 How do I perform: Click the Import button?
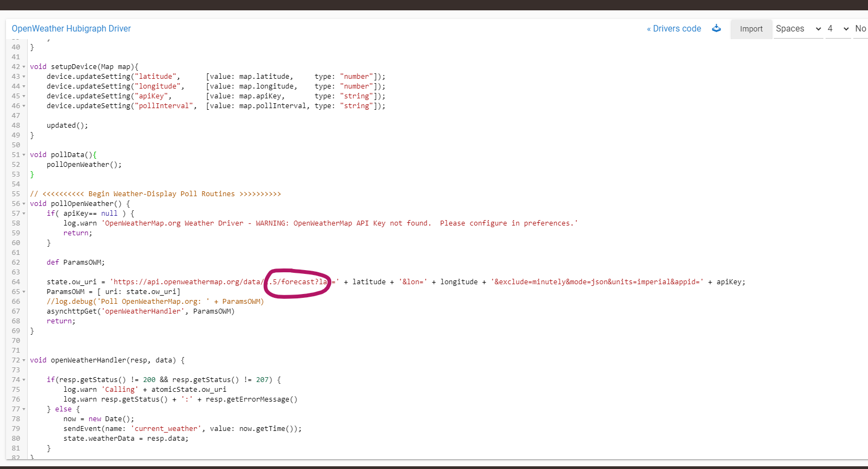[x=751, y=29]
